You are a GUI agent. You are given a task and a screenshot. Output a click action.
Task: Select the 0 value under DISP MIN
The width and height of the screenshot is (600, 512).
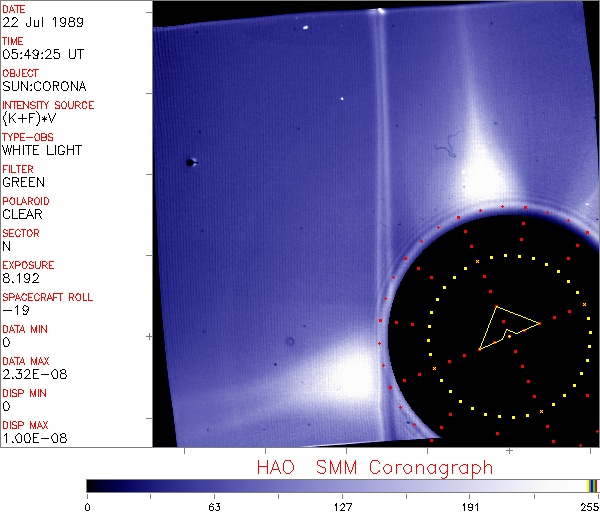(7, 406)
